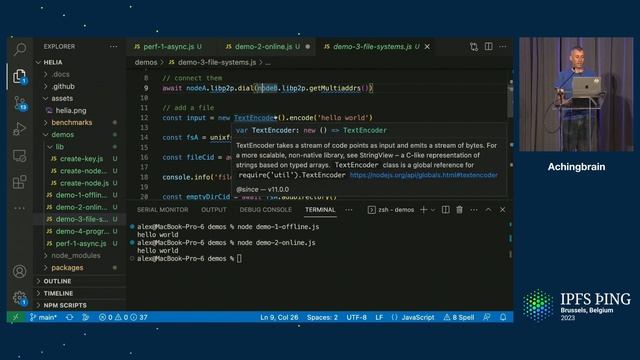Click the main branch in status bar
Image resolution: width=640 pixels, height=360 pixels.
pos(43,317)
